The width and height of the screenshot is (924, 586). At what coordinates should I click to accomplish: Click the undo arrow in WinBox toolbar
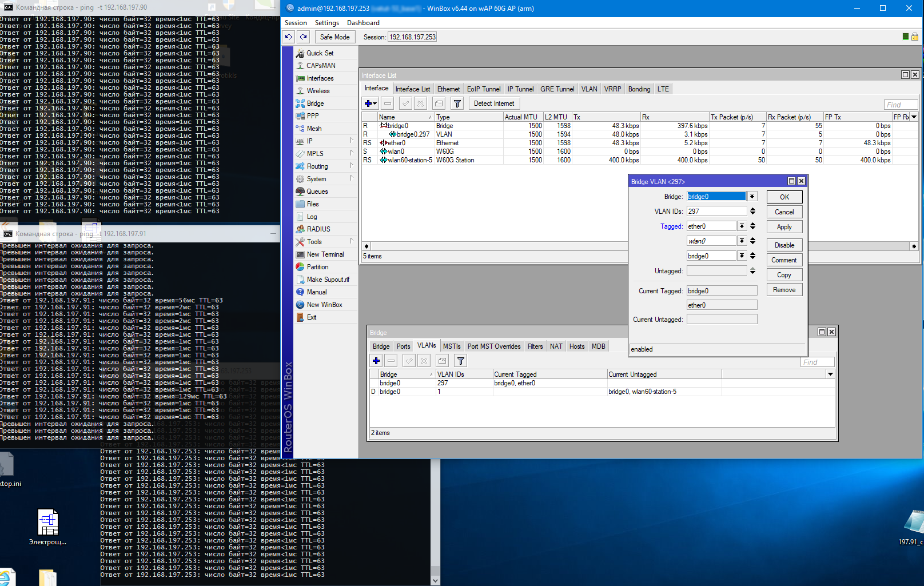coord(289,37)
